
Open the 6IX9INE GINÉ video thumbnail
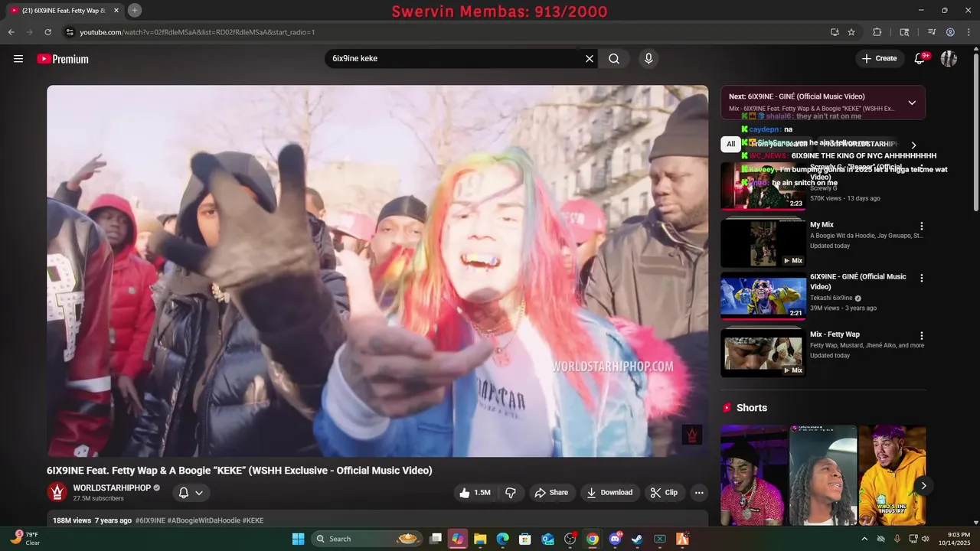click(763, 296)
